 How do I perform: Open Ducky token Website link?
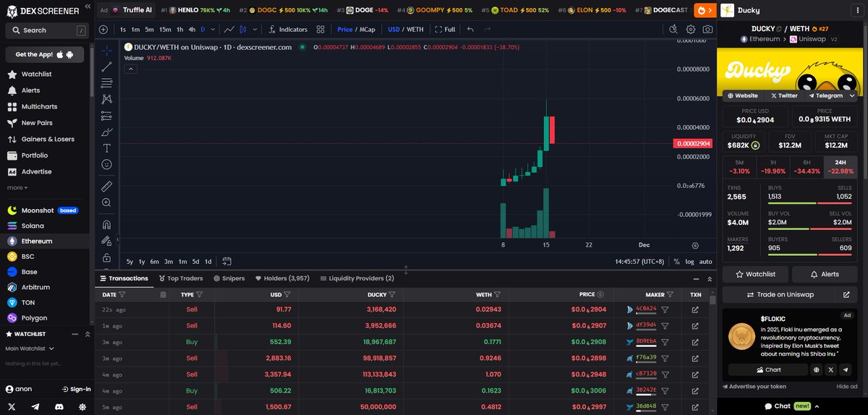click(x=742, y=95)
